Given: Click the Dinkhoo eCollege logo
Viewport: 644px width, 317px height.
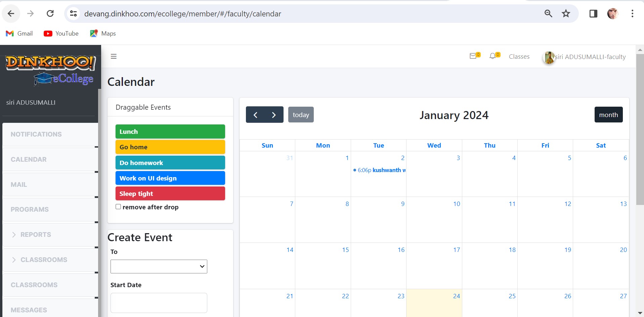Looking at the screenshot, I should [x=50, y=70].
